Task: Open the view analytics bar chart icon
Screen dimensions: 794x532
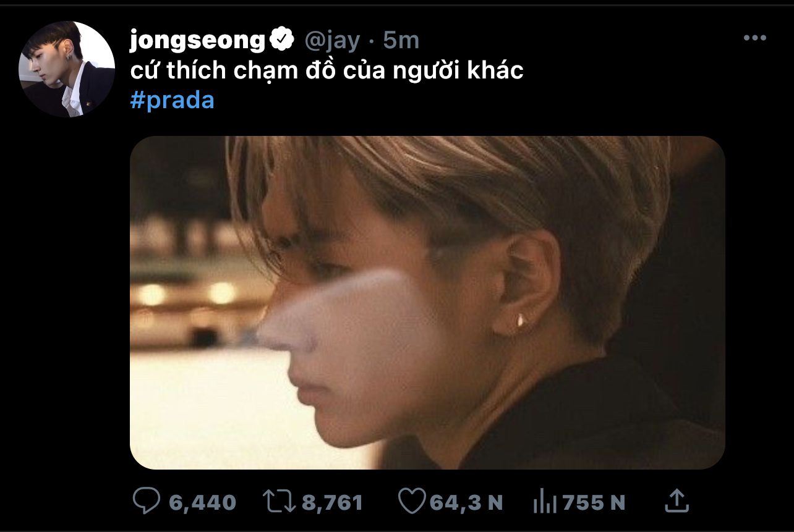Action: (x=544, y=502)
